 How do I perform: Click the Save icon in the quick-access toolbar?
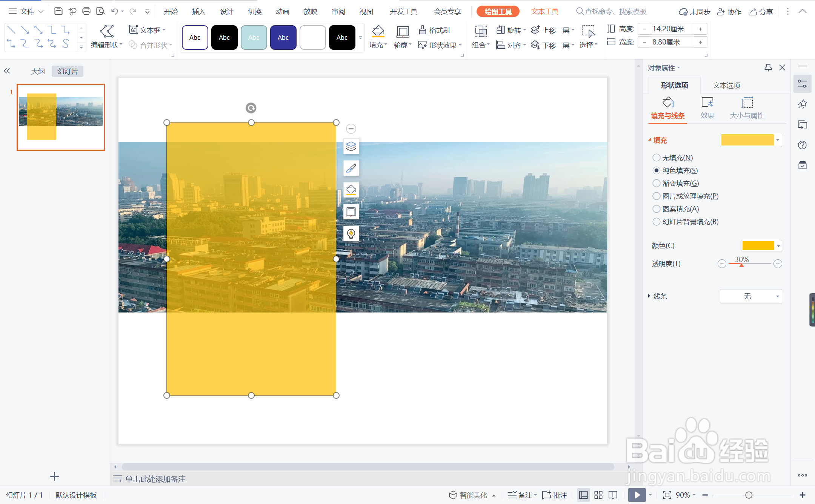point(58,11)
